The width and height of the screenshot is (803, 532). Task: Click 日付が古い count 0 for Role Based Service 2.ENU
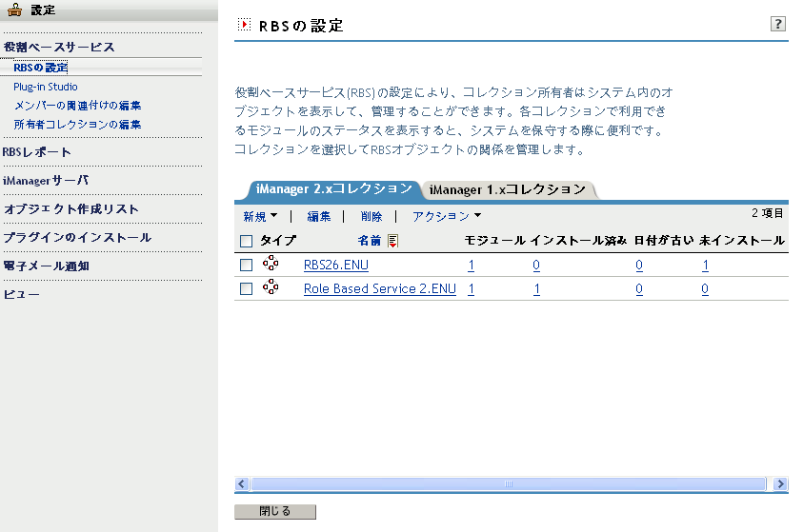point(639,289)
